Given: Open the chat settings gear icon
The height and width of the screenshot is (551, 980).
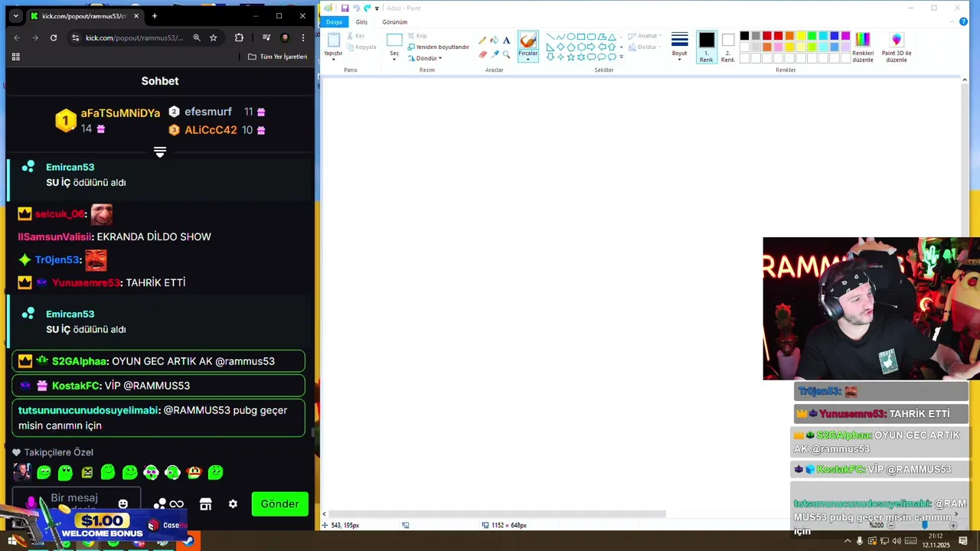Looking at the screenshot, I should coord(233,504).
